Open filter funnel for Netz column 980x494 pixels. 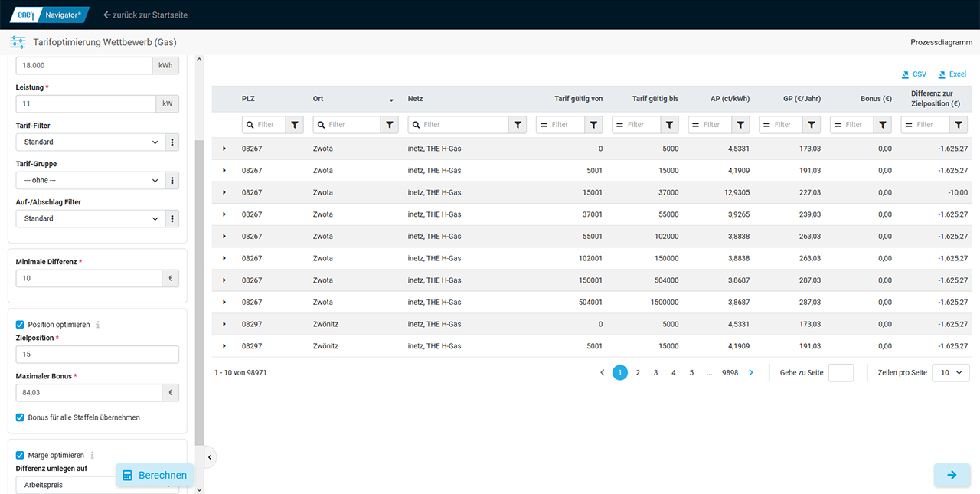click(x=518, y=125)
